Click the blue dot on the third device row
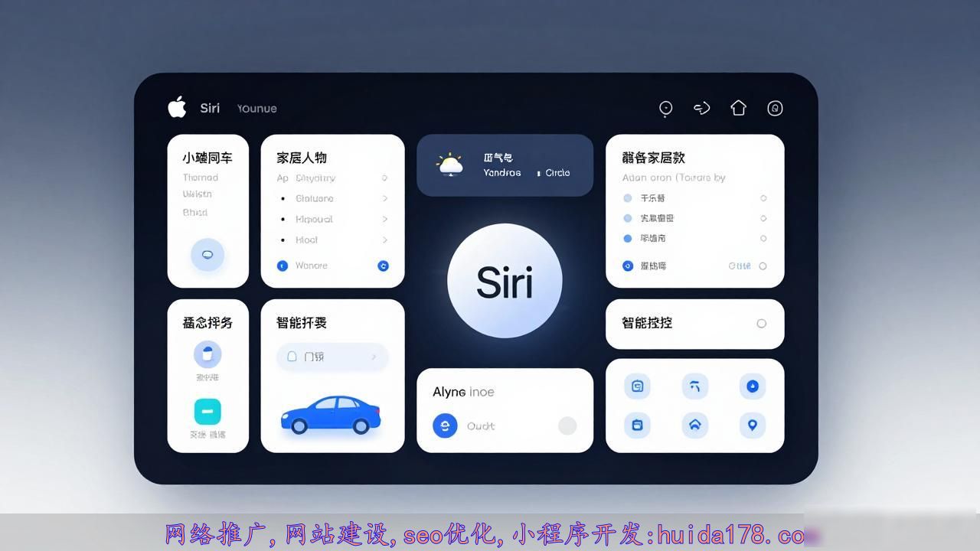 tap(628, 238)
